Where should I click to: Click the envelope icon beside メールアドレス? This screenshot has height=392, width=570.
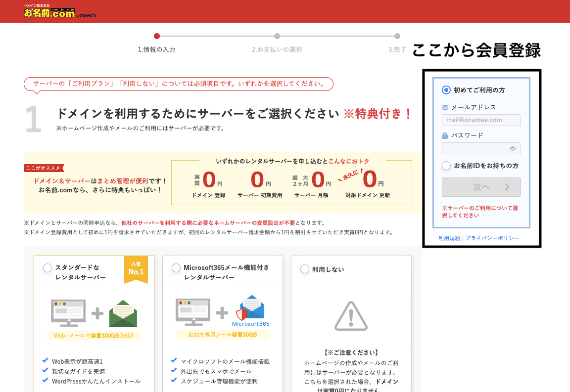445,107
